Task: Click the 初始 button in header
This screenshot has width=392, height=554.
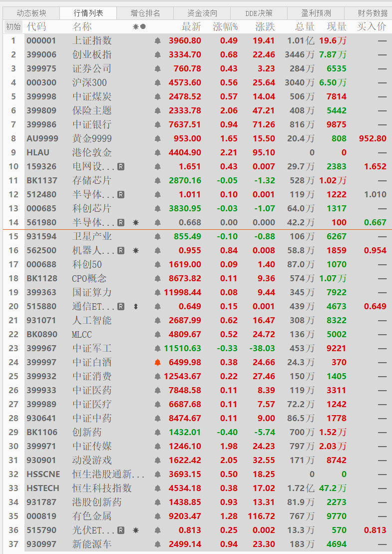Action: [x=13, y=27]
